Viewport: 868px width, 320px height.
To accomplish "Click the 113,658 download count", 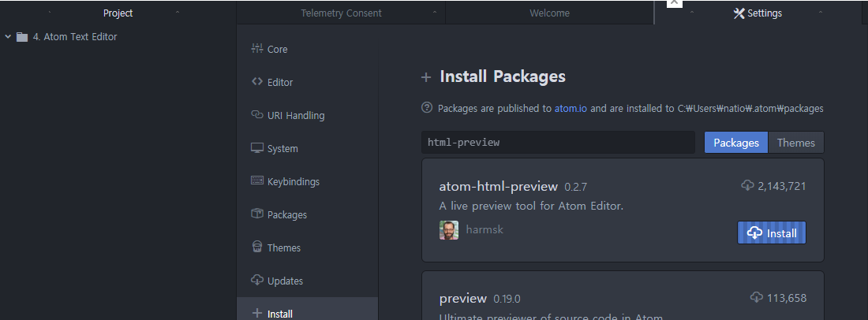I will pyautogui.click(x=787, y=299).
